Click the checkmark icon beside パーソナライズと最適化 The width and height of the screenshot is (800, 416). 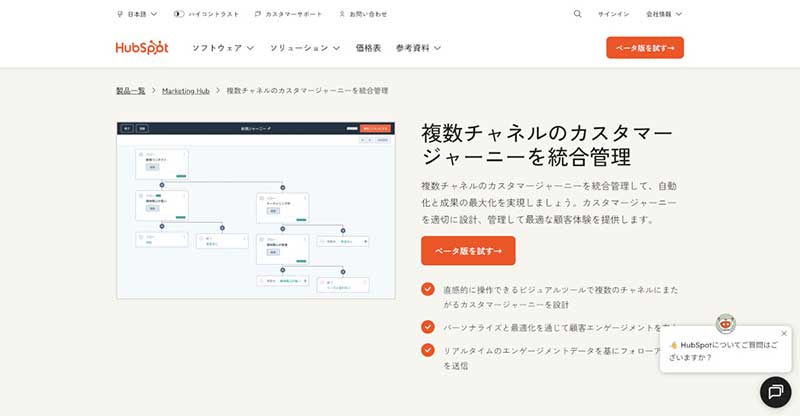click(x=428, y=327)
